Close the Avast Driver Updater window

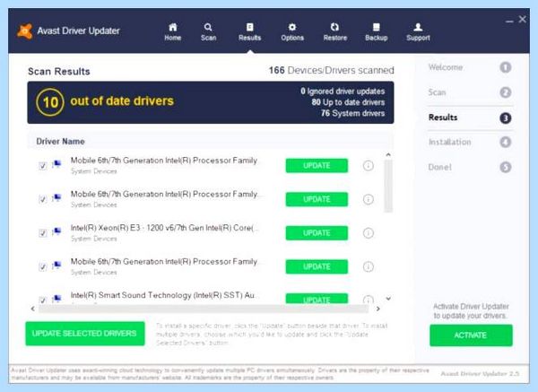click(522, 20)
